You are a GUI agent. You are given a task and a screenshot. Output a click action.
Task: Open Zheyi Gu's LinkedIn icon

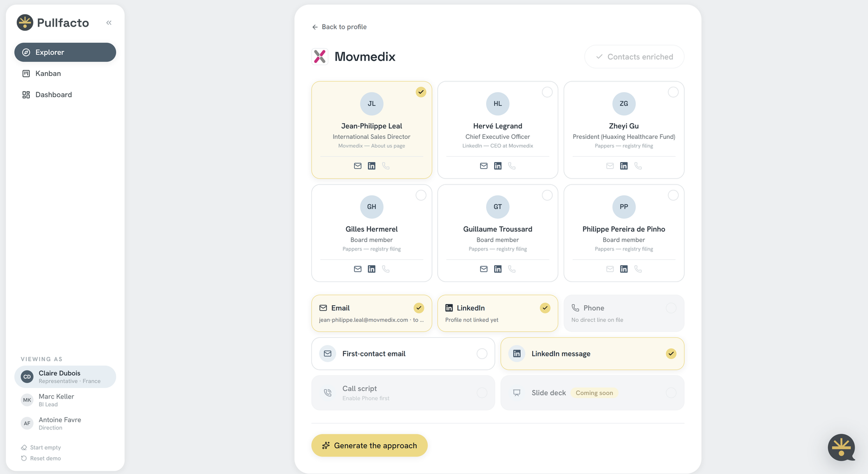click(x=624, y=166)
